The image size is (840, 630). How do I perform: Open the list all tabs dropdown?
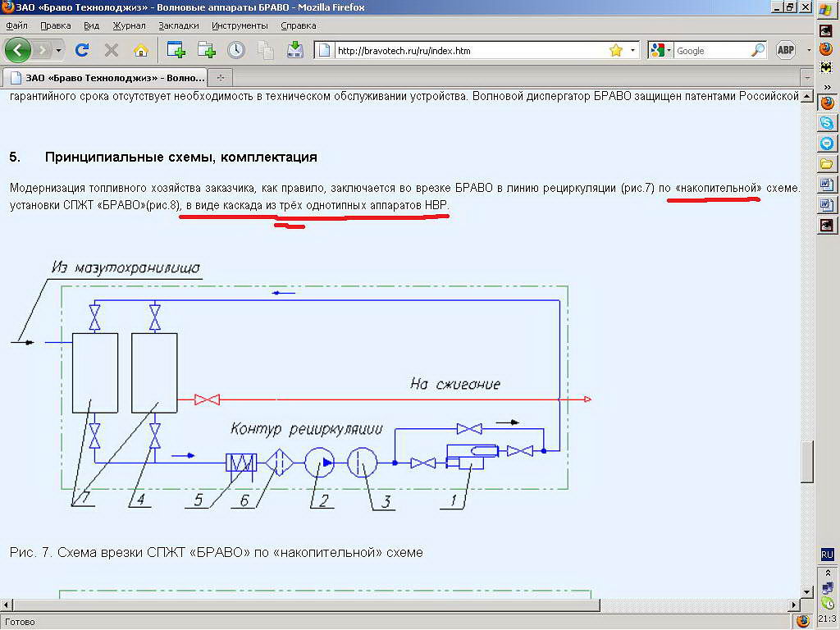coord(807,78)
